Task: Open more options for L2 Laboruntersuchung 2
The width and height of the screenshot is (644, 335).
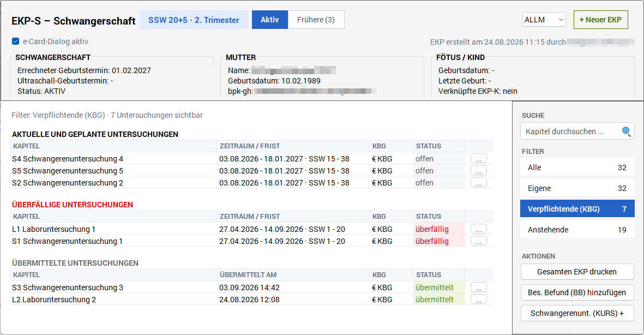Action: [478, 299]
